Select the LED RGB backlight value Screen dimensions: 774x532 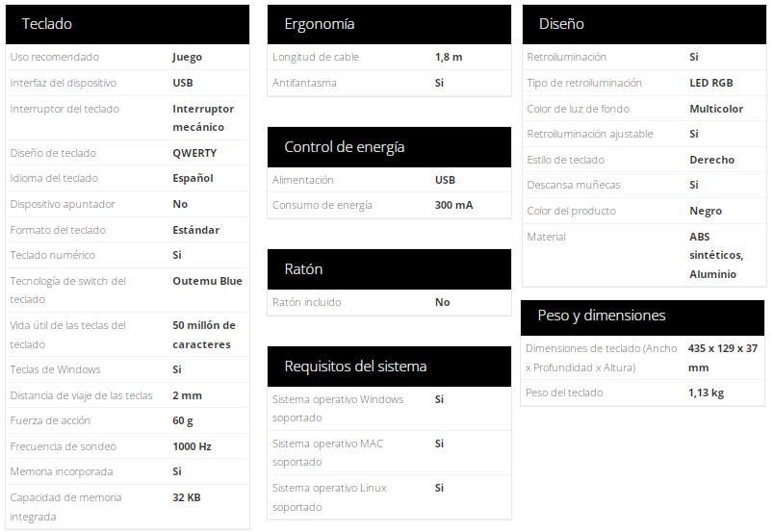point(710,83)
